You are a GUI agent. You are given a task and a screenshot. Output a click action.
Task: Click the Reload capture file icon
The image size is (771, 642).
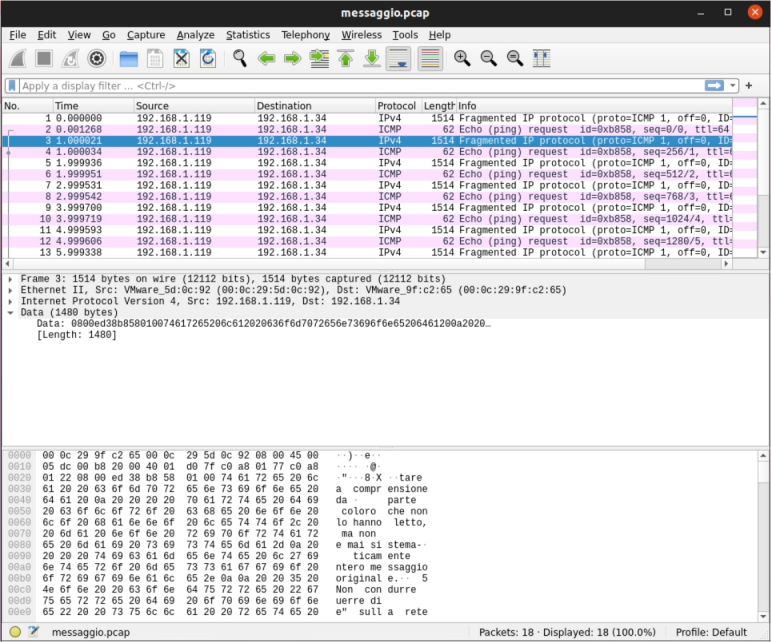(208, 58)
